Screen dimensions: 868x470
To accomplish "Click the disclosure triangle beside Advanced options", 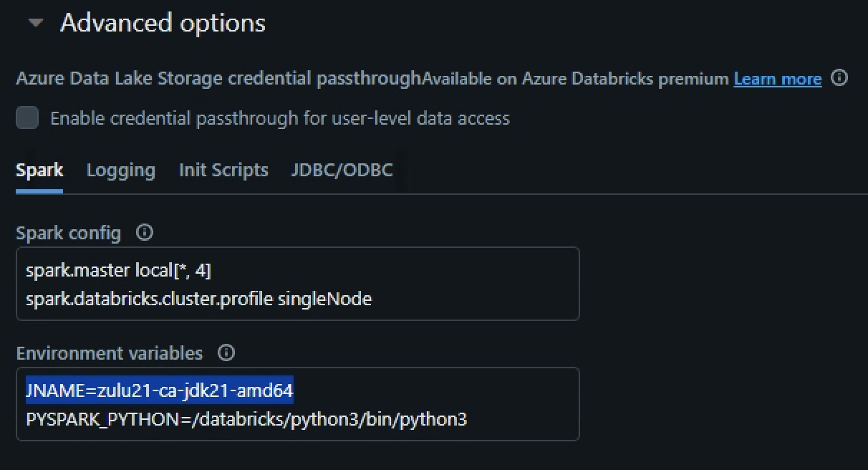I will [x=35, y=22].
